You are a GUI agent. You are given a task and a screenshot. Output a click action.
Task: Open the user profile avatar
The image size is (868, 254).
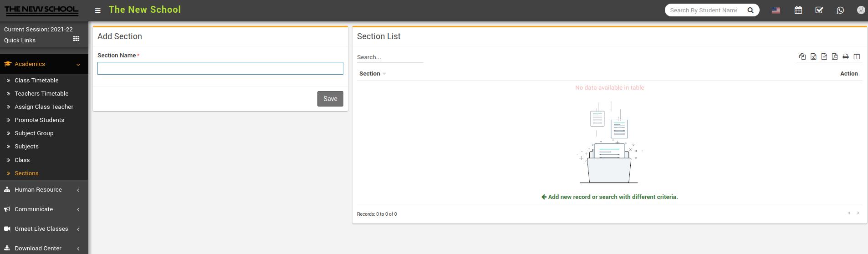[860, 10]
